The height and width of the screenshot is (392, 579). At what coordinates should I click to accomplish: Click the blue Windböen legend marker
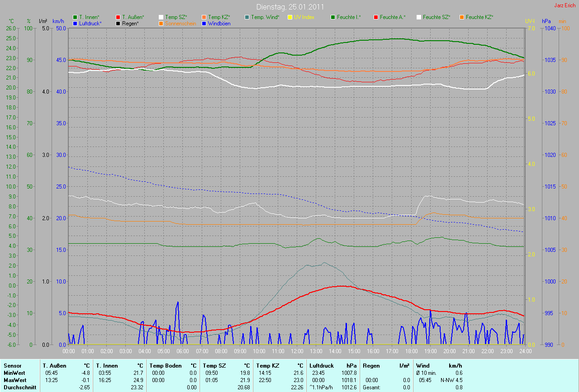[204, 23]
